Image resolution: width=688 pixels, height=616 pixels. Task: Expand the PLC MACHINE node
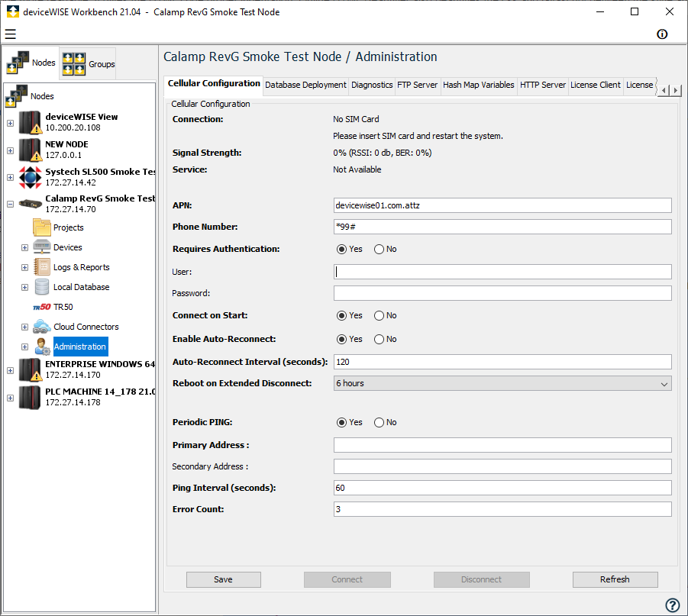[10, 398]
